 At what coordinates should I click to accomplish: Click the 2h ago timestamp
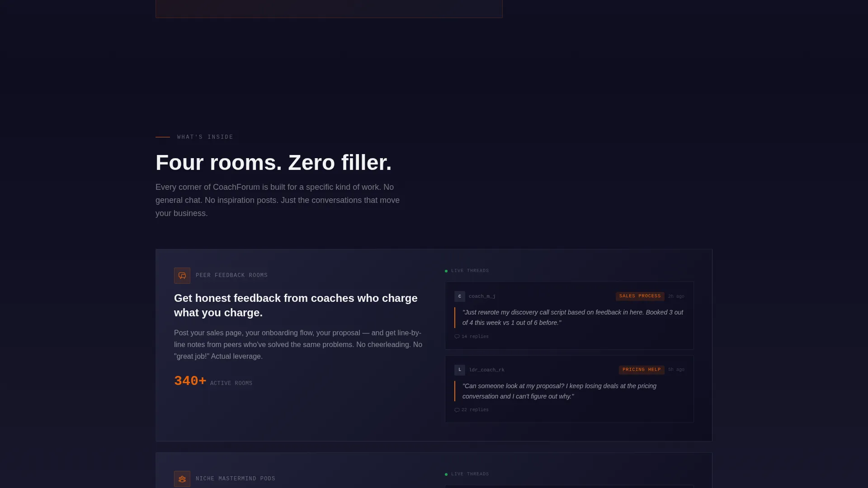tap(676, 297)
